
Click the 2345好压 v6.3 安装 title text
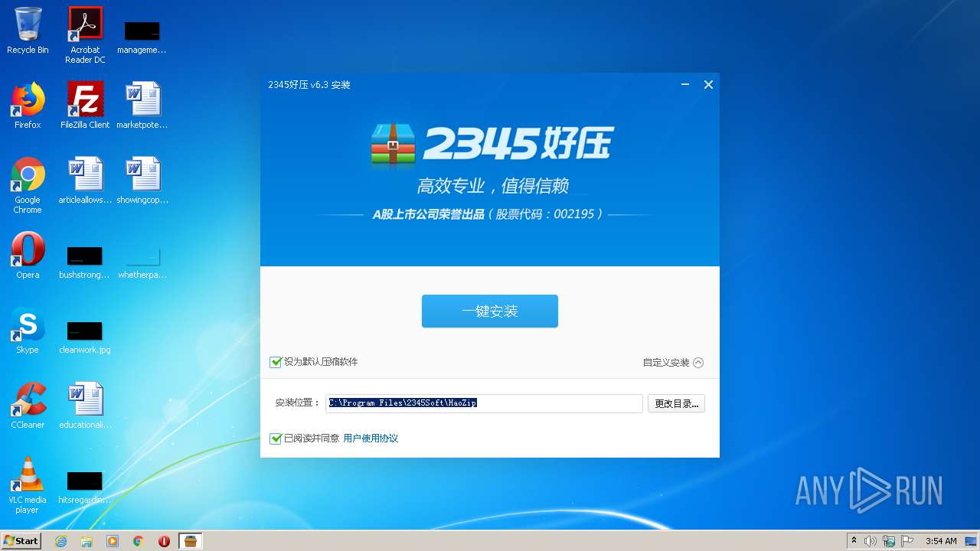click(309, 85)
